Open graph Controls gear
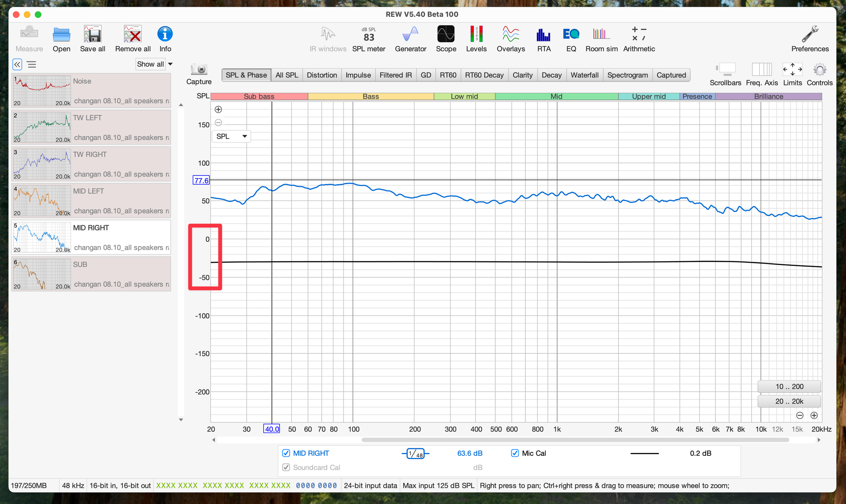 tap(819, 70)
